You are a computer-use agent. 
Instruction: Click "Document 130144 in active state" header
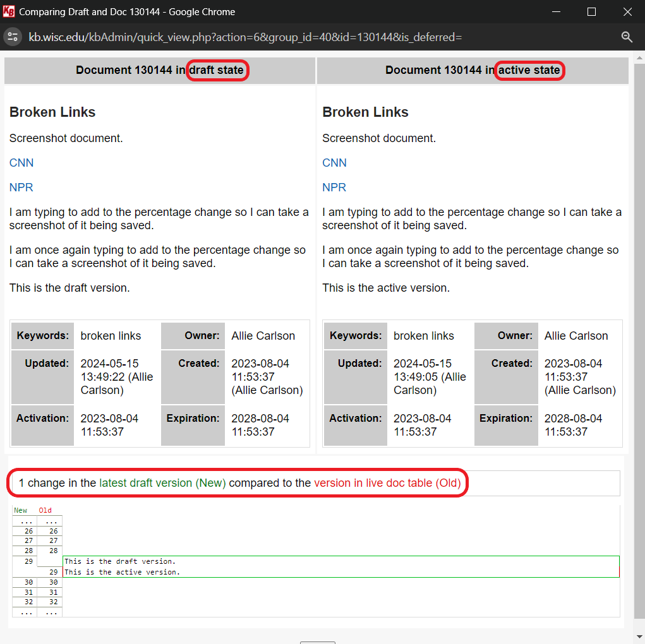click(x=473, y=70)
